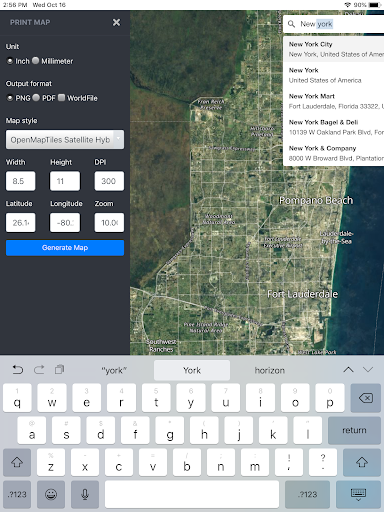Choose the York autocorrect suggestion
Viewport: 384px width, 512px height.
192,370
